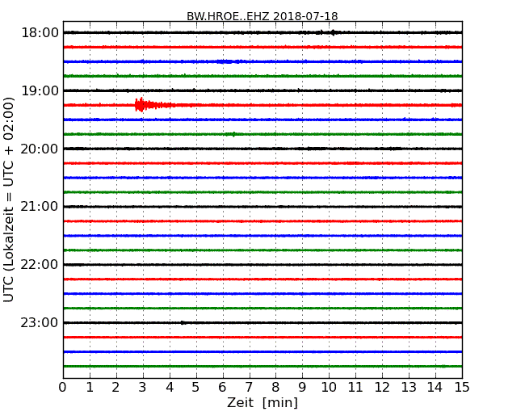Click x-axis tick label "4"

coord(170,387)
